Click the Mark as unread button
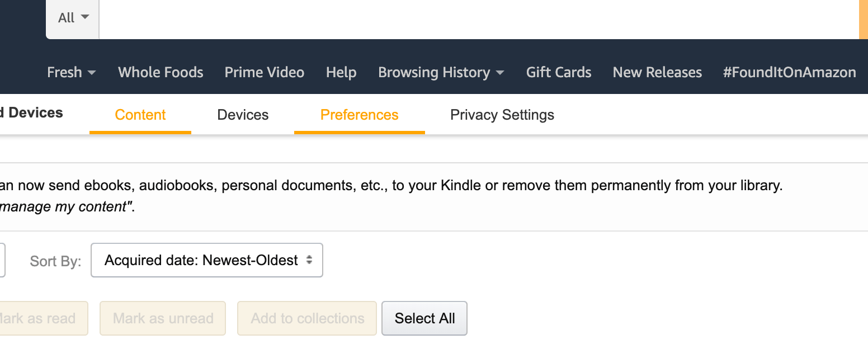 [163, 318]
